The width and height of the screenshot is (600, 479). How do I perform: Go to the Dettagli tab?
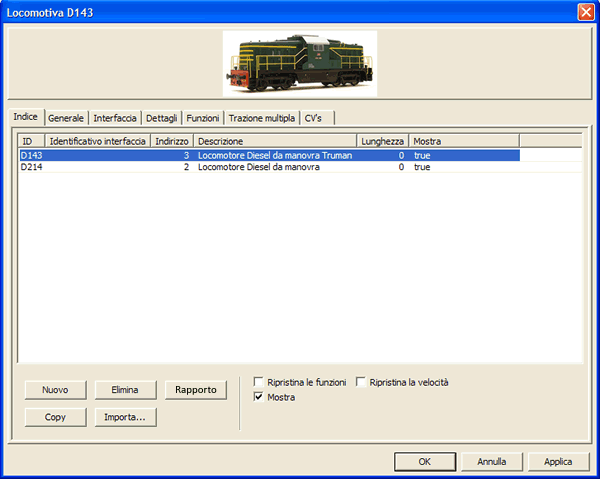click(x=162, y=118)
